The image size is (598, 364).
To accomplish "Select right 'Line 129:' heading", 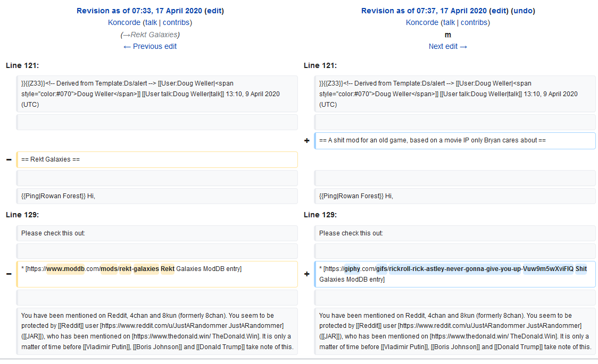I will pos(320,215).
